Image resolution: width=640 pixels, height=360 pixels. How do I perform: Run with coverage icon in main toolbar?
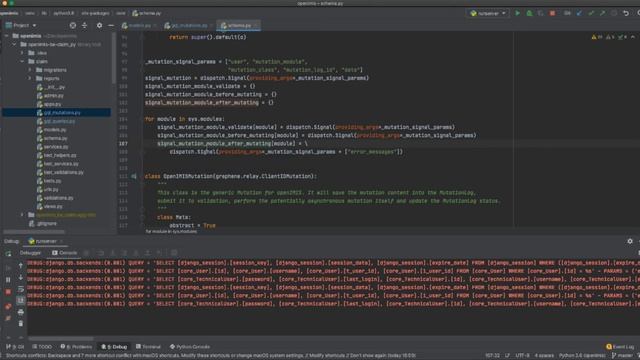tap(541, 13)
